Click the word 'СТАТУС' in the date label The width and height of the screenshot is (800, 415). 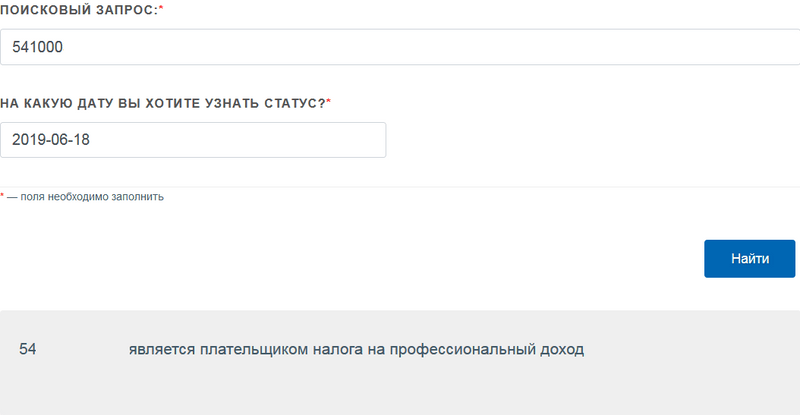click(292, 103)
